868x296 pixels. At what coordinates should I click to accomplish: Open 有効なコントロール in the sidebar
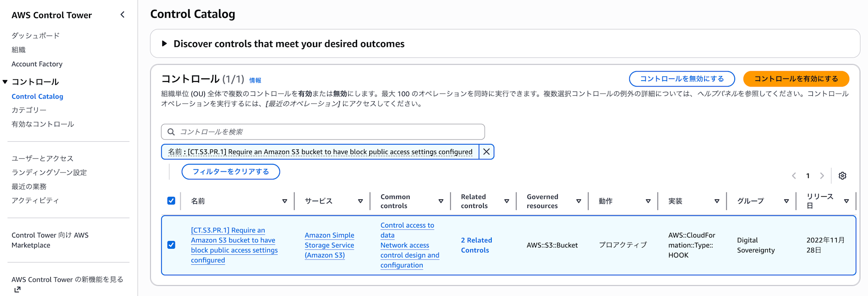tap(43, 124)
